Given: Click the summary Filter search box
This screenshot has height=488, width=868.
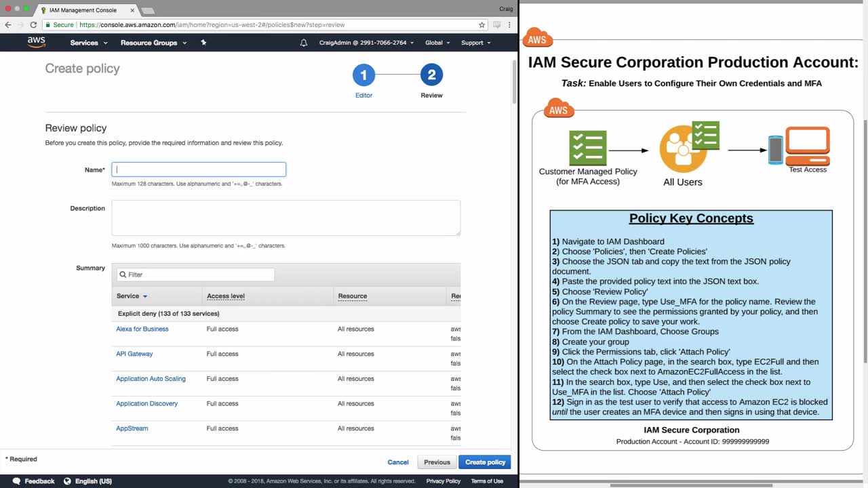Looking at the screenshot, I should tap(195, 274).
